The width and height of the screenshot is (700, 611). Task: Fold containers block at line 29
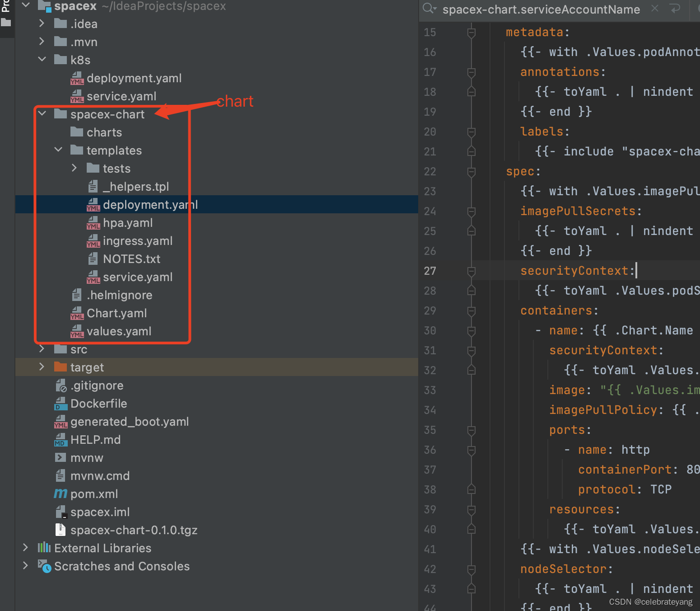click(471, 311)
